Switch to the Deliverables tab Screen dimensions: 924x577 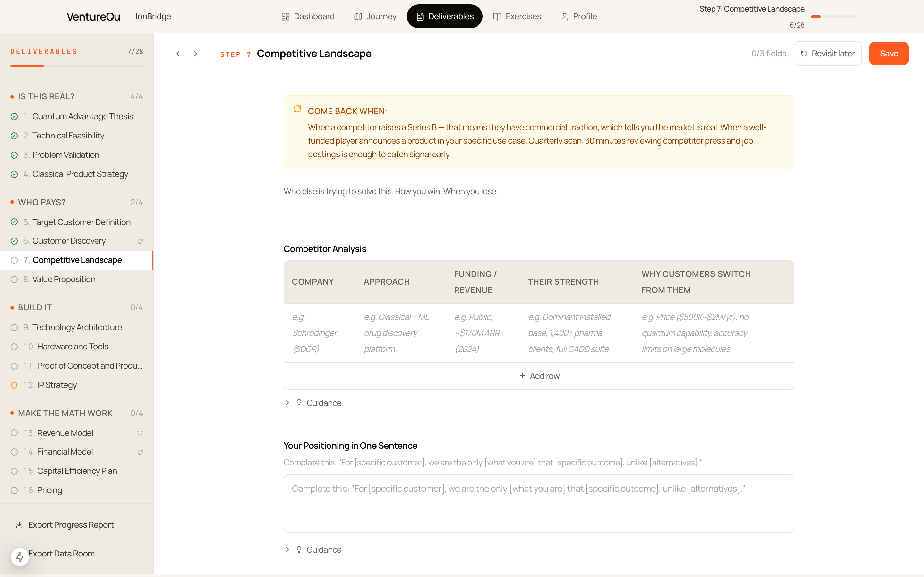pos(444,16)
